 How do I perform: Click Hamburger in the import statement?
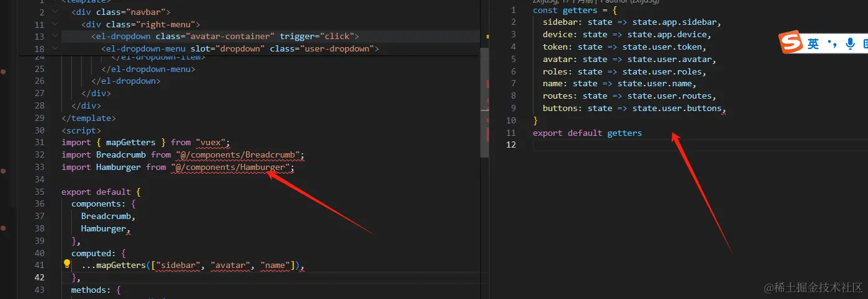point(118,167)
